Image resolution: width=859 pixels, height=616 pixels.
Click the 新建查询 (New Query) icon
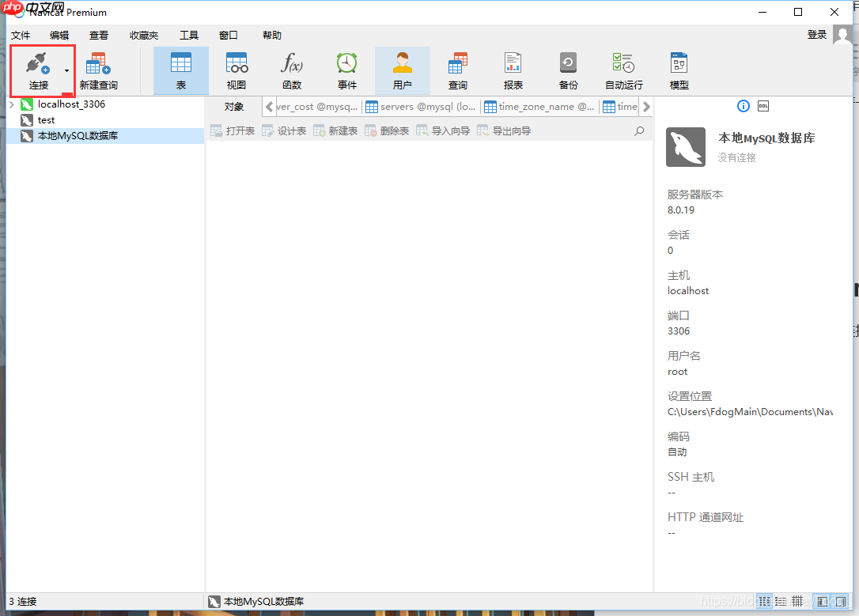click(x=97, y=70)
